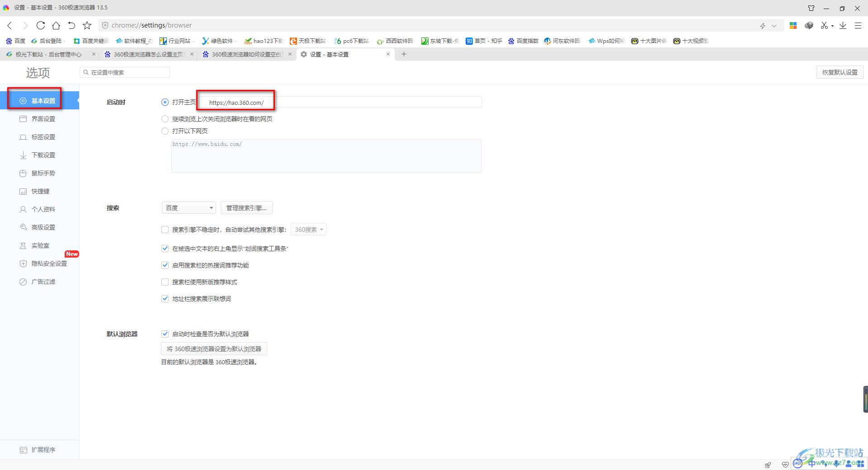Open 扩展程序 in the sidebar

(x=40, y=450)
